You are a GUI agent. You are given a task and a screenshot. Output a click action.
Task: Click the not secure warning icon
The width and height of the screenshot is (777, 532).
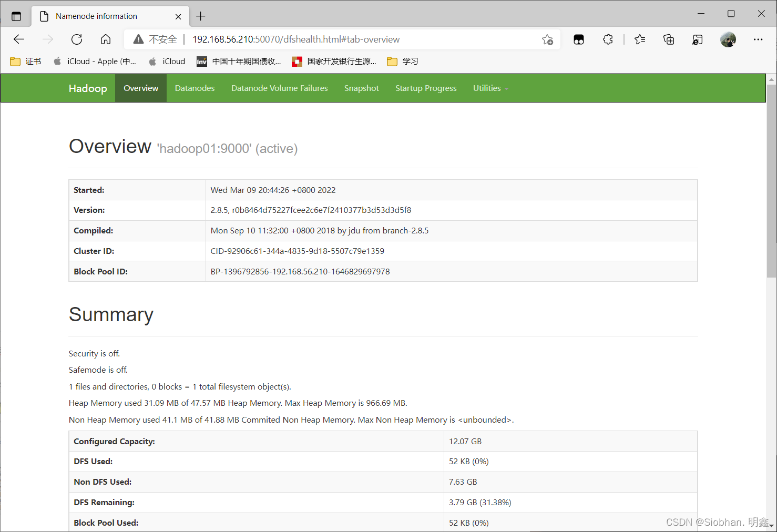tap(139, 39)
